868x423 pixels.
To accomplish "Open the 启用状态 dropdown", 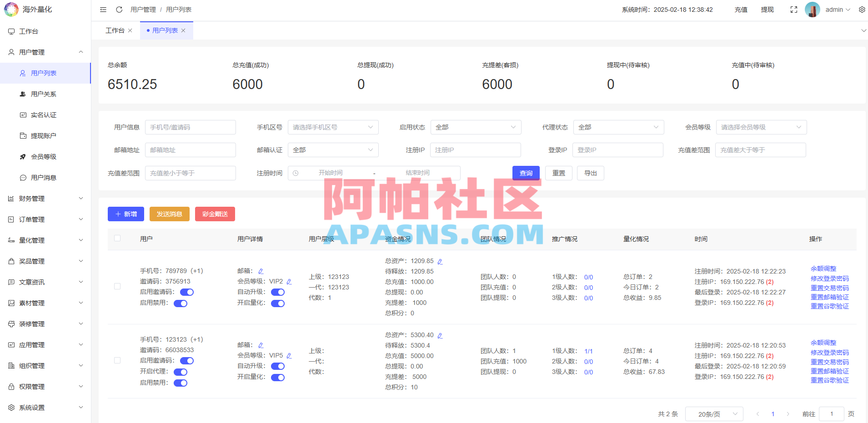I will pos(476,127).
